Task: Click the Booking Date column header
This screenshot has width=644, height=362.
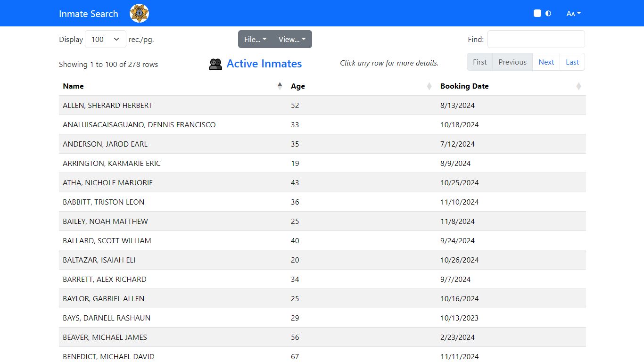Action: tap(511, 86)
